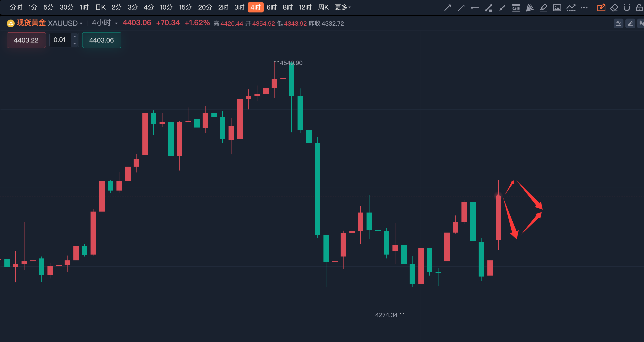644x342 pixels.
Task: Open the 4小时 period dropdown
Action: (116, 23)
